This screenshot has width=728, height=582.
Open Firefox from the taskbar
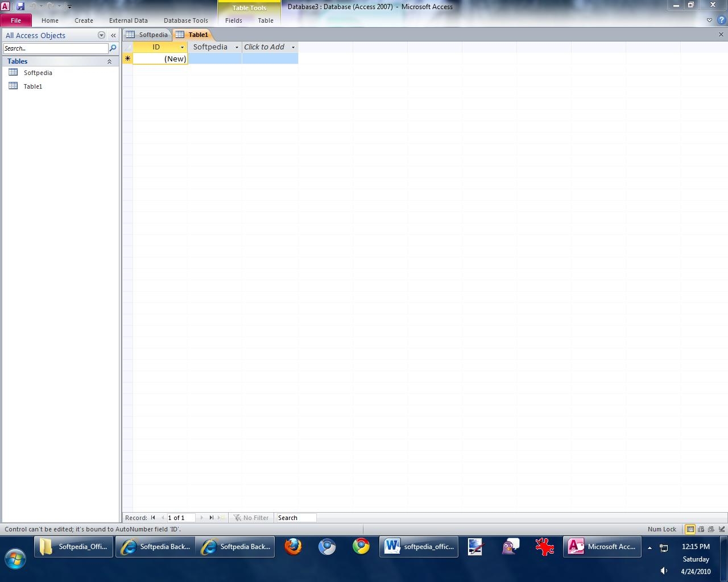pos(293,547)
